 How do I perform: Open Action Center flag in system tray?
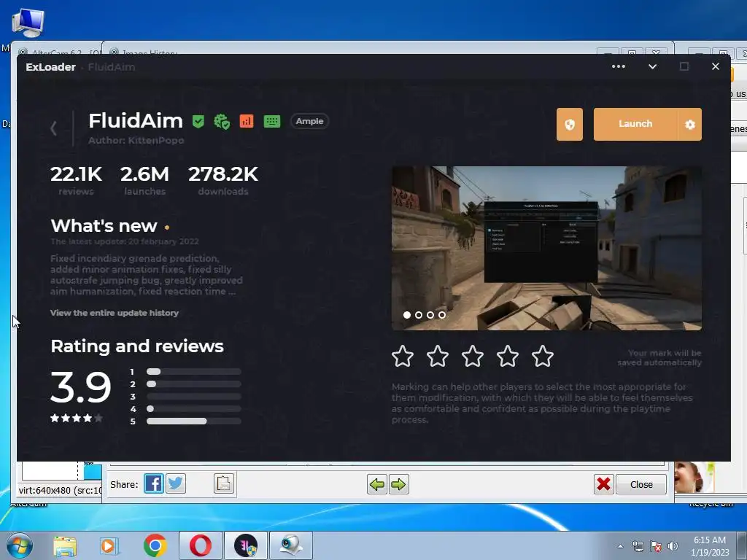tap(656, 546)
